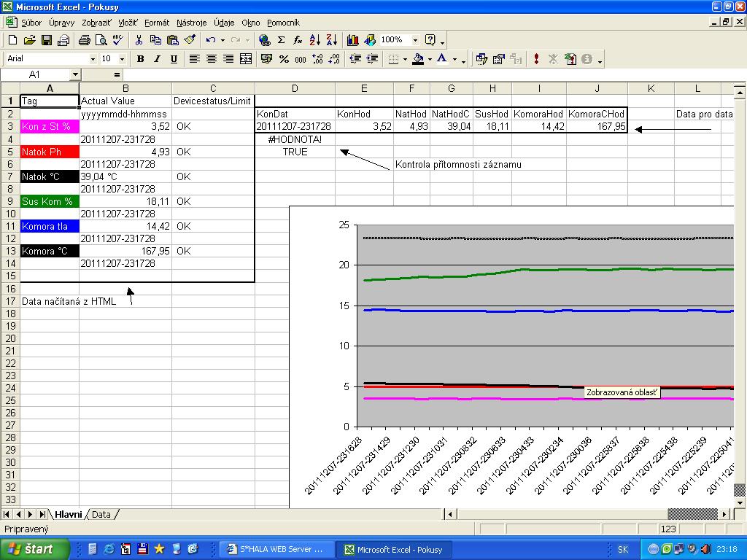The height and width of the screenshot is (560, 747).
Task: Click the Save floppy disk icon
Action: [x=46, y=40]
